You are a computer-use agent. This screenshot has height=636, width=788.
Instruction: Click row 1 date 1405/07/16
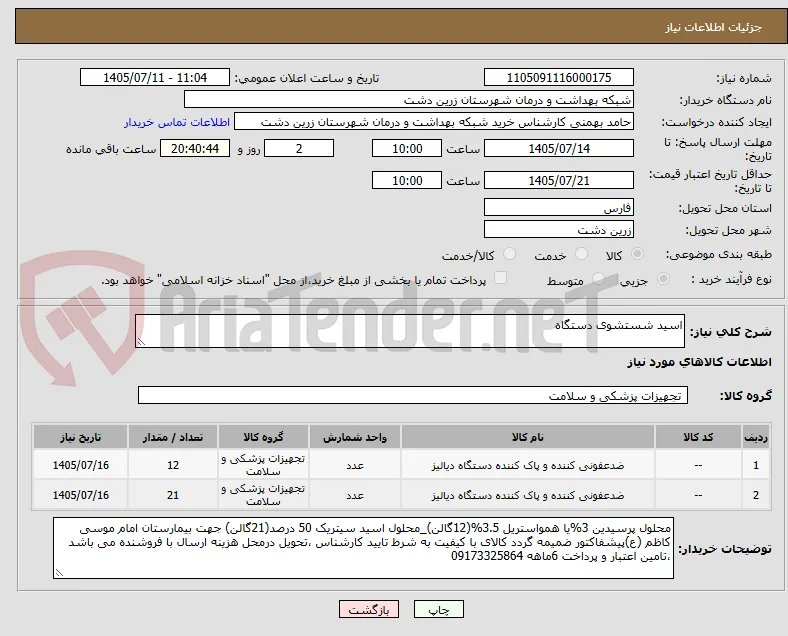click(x=80, y=465)
